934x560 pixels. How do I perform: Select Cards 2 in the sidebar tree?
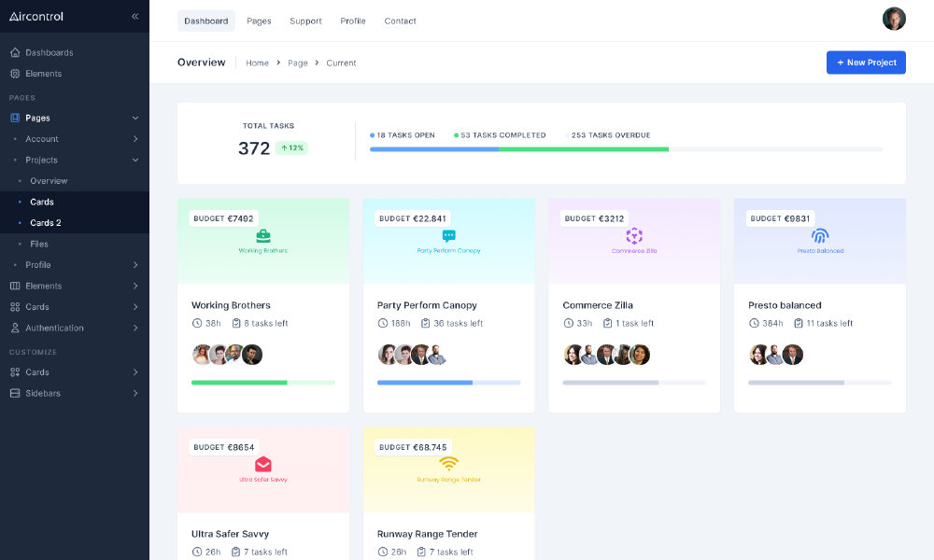click(x=45, y=223)
